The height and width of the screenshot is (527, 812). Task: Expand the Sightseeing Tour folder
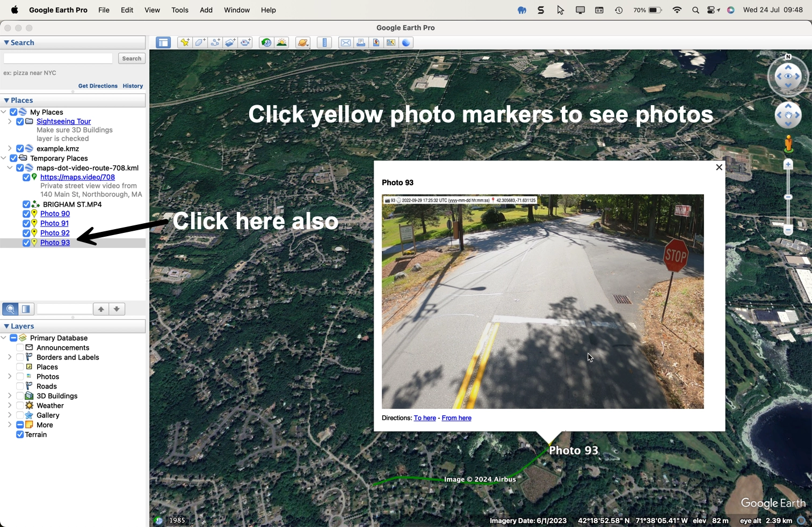pos(10,122)
